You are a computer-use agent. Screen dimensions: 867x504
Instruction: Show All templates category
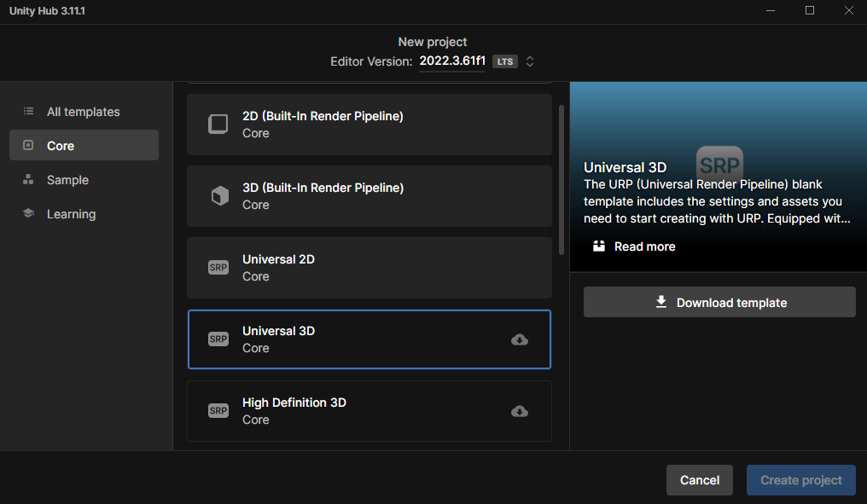click(x=84, y=112)
